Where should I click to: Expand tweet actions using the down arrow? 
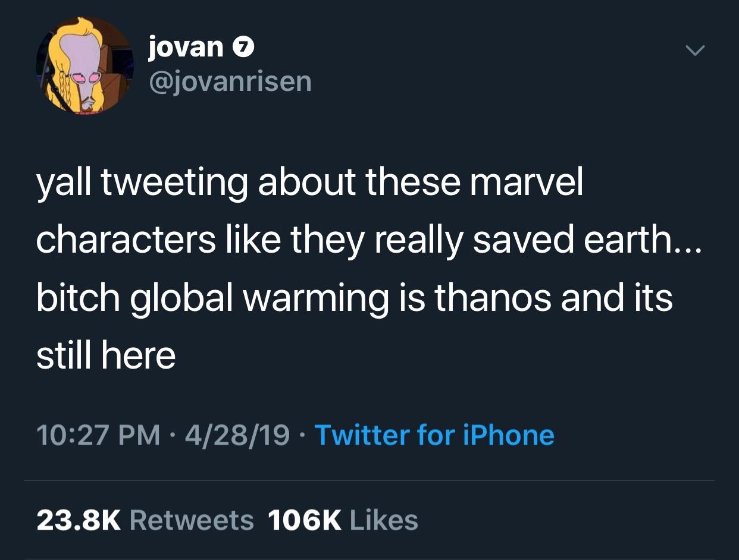[695, 51]
